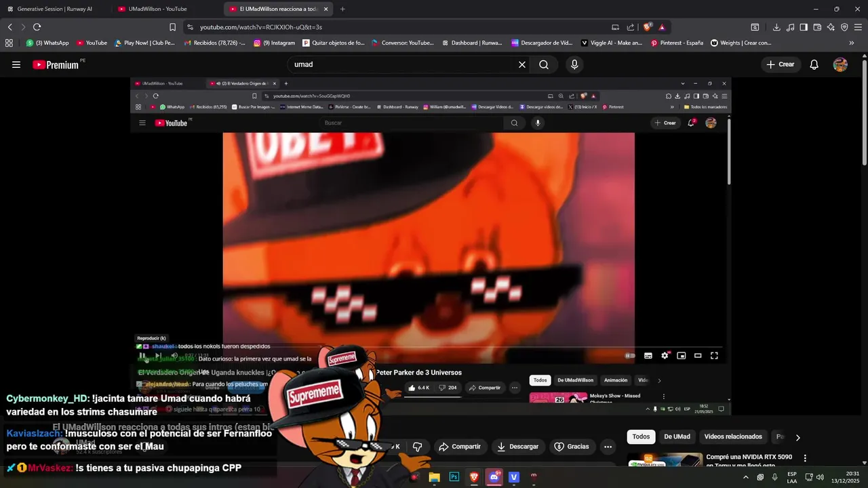This screenshot has height=488, width=868.
Task: Click the page vertical scrollbar thumb
Action: 864,112
